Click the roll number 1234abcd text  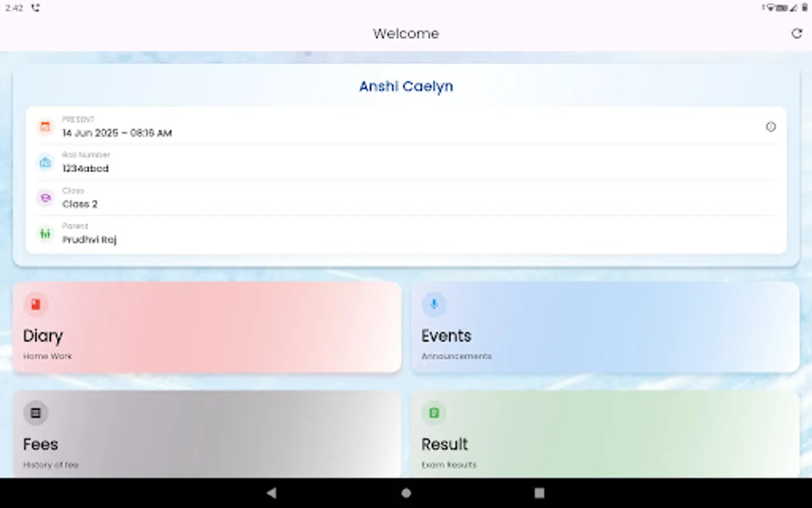85,168
